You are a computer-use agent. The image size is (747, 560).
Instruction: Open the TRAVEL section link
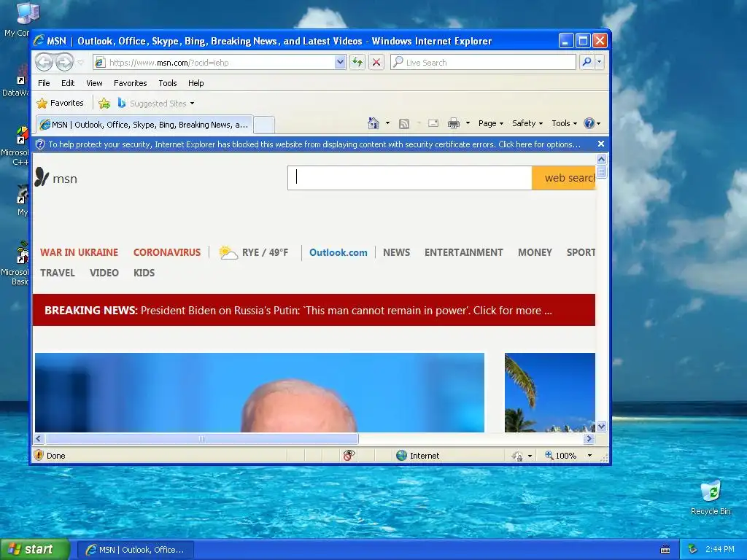(x=58, y=273)
